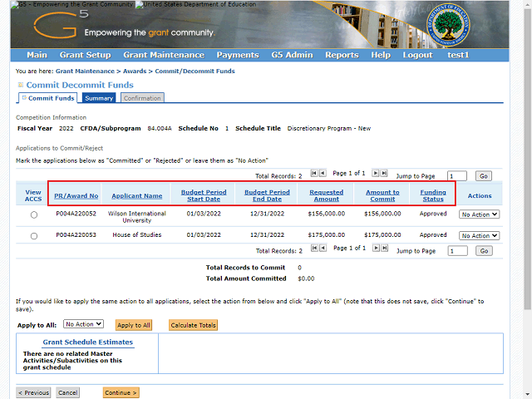The width and height of the screenshot is (532, 399).
Task: Open Actions dropdown for Wilson International University
Action: point(479,214)
